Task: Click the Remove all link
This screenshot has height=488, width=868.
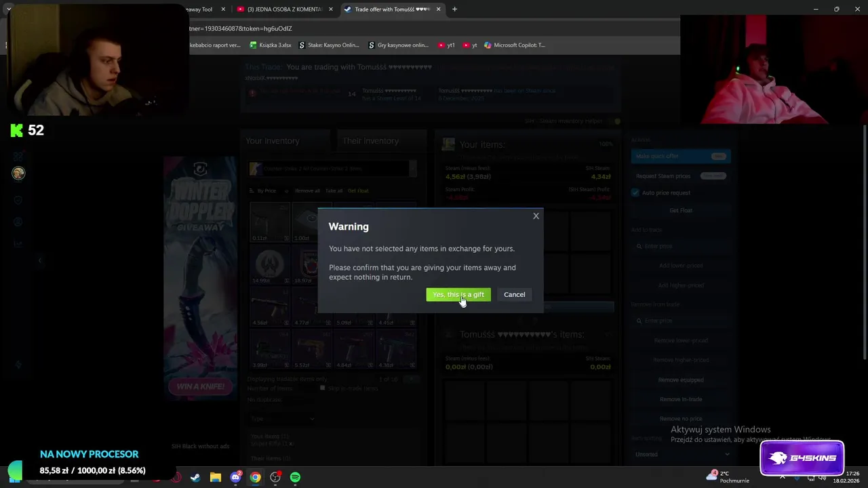Action: (x=307, y=191)
